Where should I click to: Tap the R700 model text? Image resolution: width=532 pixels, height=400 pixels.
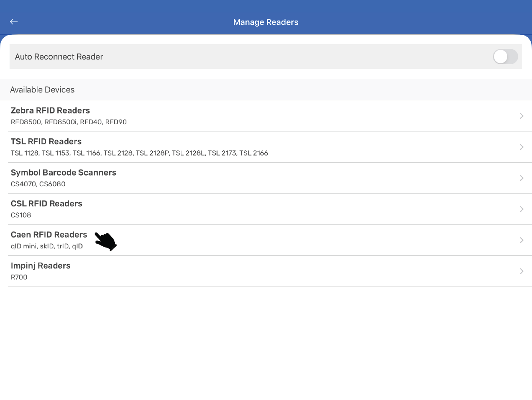point(19,277)
